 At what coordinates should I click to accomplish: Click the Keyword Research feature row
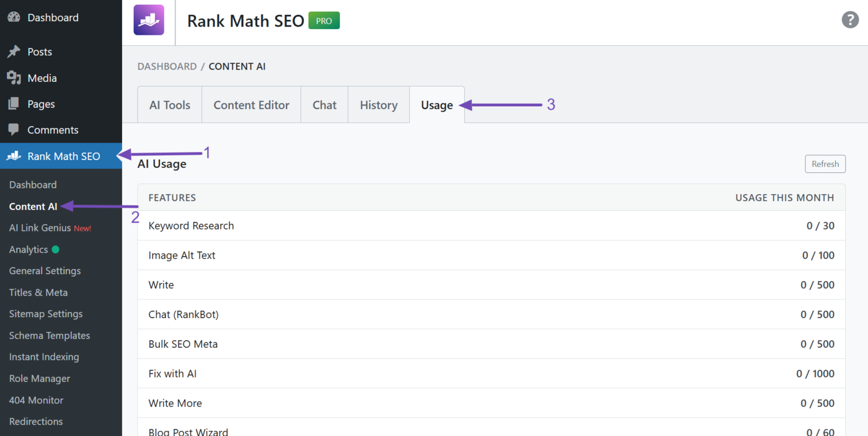tap(492, 226)
